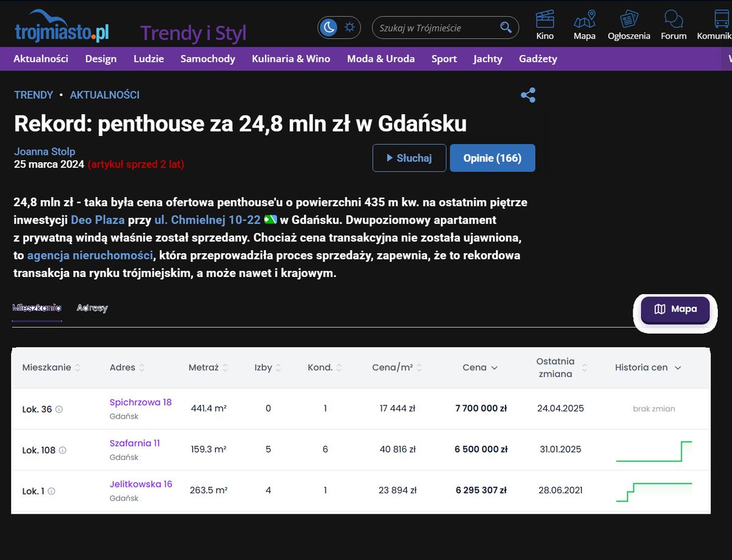Sort table by Mieszkanie column

(52, 368)
